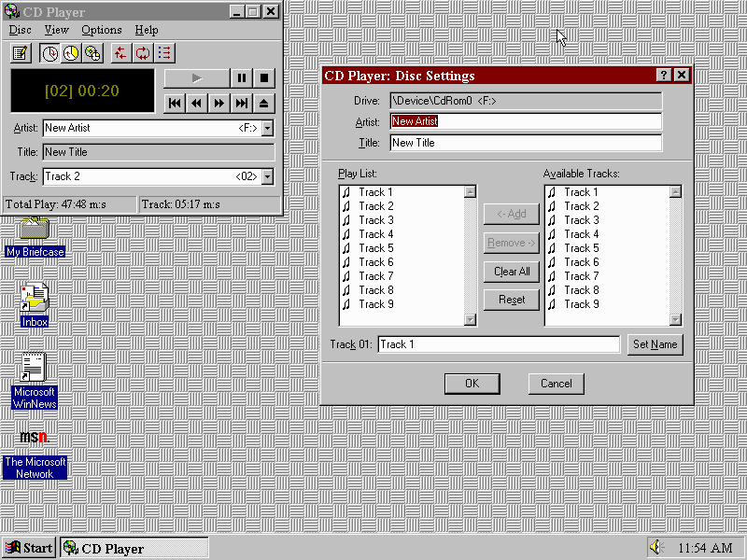Open the Disc menu
747x560 pixels.
tap(20, 30)
